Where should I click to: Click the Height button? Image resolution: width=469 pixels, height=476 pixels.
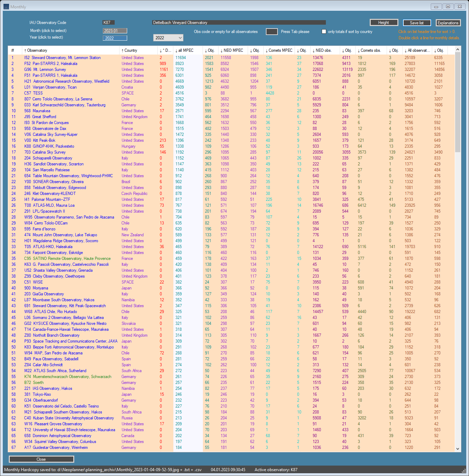pos(384,23)
